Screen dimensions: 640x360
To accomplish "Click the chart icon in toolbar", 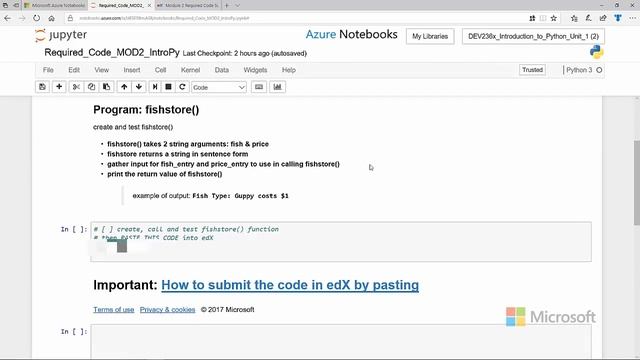I will coord(278,87).
